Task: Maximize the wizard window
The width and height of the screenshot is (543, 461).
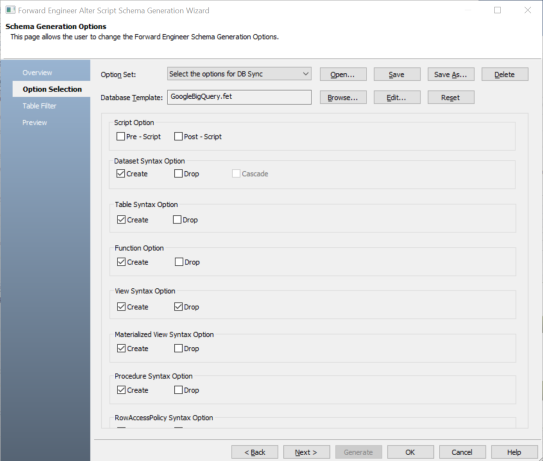Action: pyautogui.click(x=497, y=10)
